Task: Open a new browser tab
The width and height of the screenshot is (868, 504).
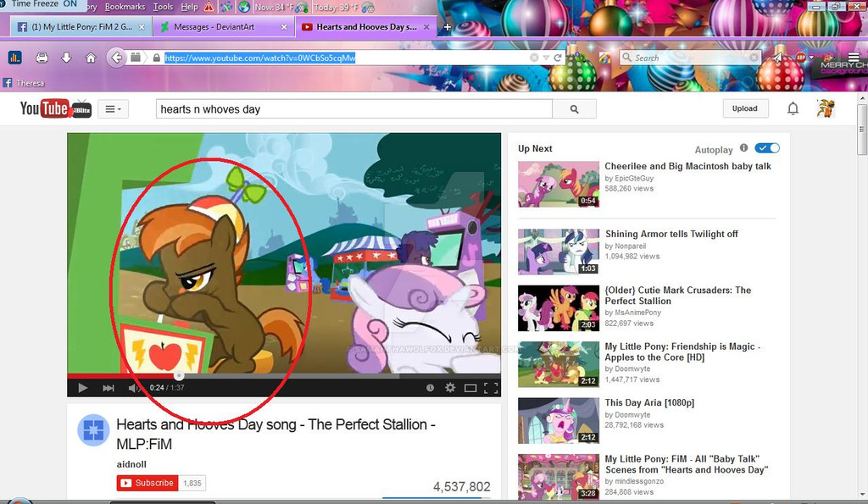Action: click(x=448, y=27)
